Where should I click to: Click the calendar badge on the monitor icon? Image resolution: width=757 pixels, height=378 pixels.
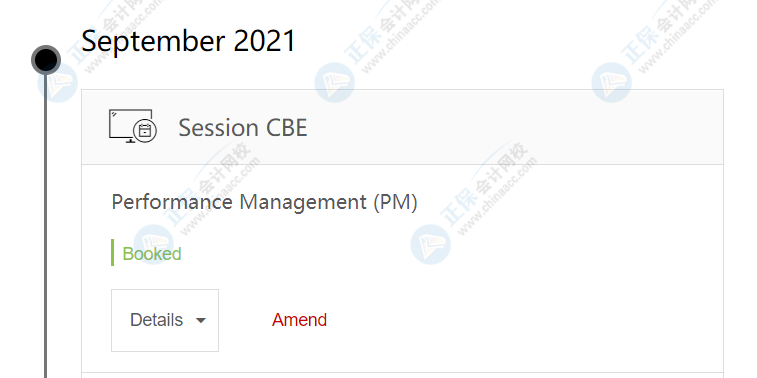(145, 131)
